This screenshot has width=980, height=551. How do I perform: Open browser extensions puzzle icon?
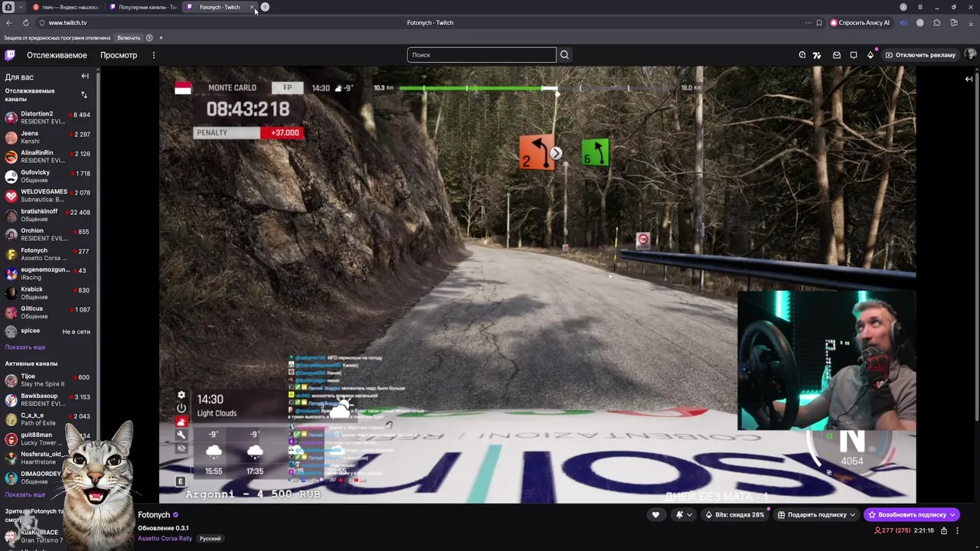[x=936, y=23]
